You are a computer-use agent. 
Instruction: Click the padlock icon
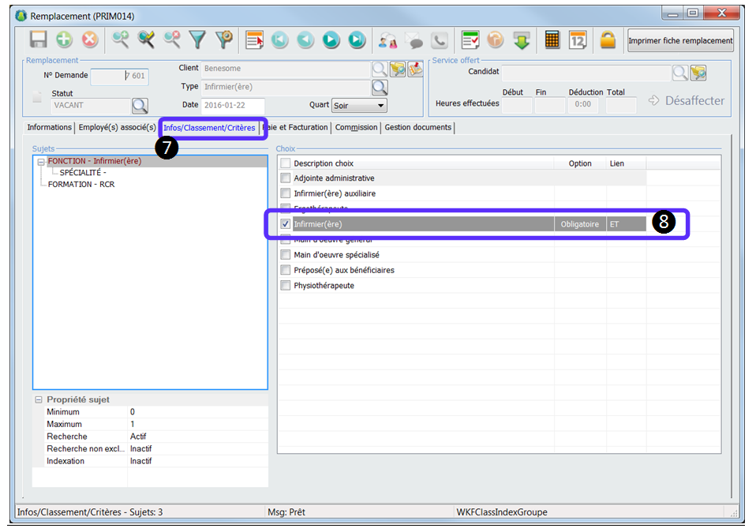607,40
